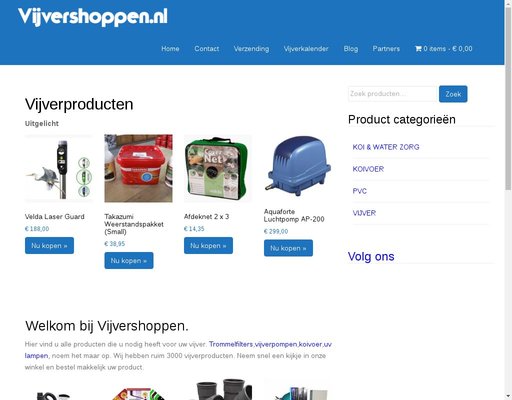Open the KOIVOER category link
This screenshot has height=400, width=512.
(368, 169)
